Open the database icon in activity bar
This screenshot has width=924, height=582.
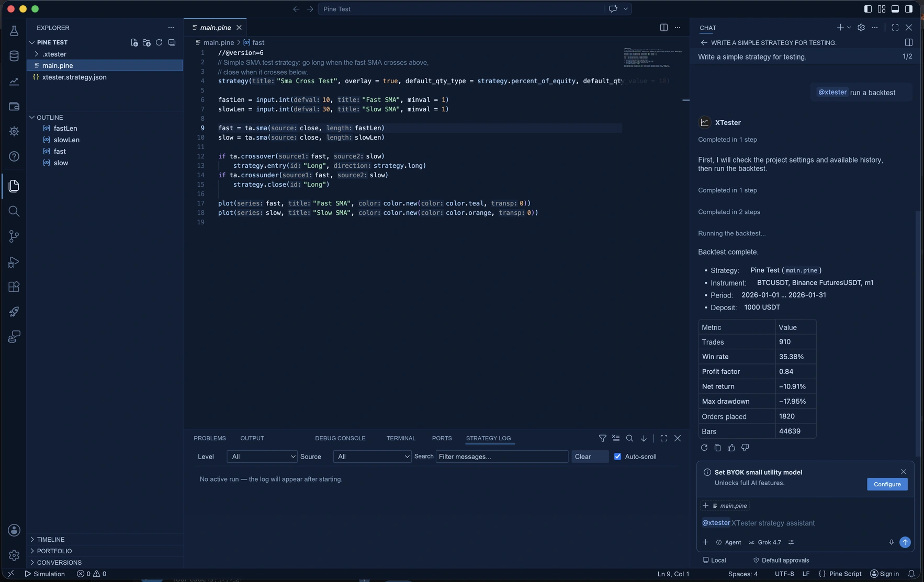(14, 56)
